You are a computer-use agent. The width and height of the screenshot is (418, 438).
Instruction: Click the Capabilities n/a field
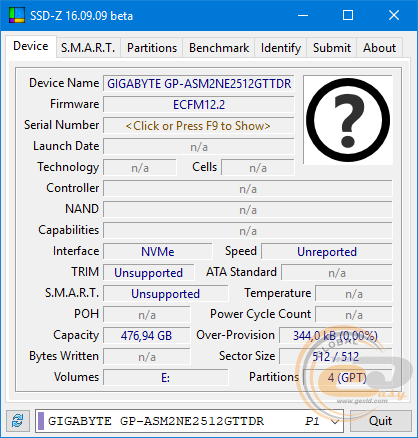tap(248, 231)
